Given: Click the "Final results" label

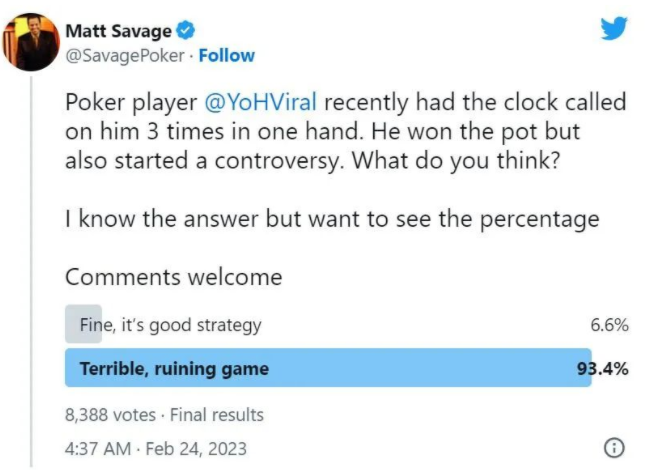Looking at the screenshot, I should (217, 413).
